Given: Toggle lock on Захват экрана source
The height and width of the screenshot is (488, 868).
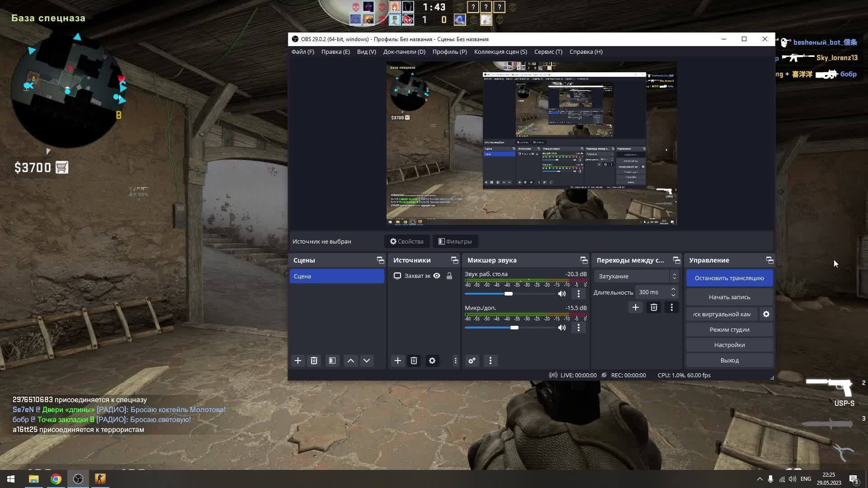Looking at the screenshot, I should click(x=449, y=276).
